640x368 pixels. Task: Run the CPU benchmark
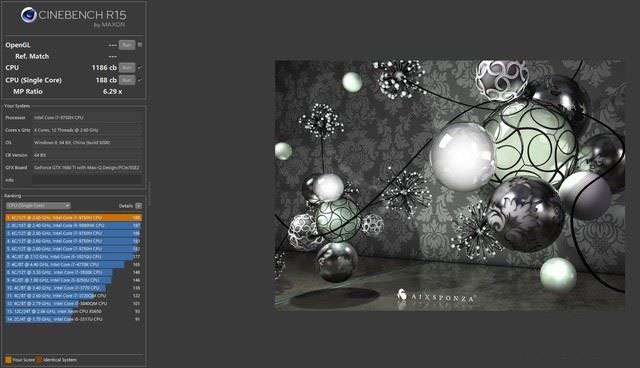pyautogui.click(x=127, y=68)
